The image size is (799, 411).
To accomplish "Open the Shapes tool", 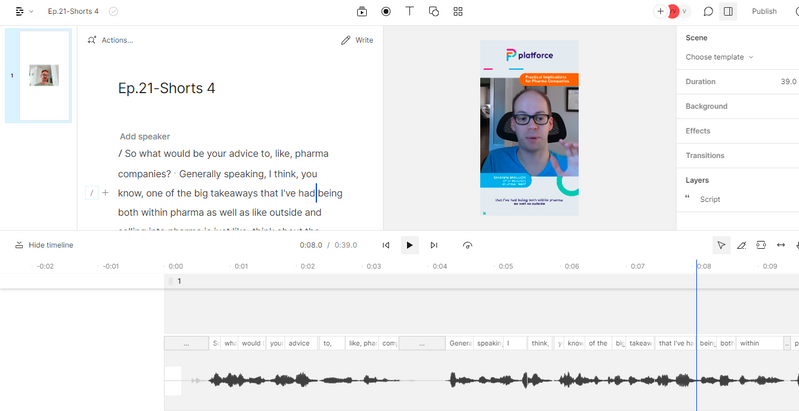I will (434, 11).
